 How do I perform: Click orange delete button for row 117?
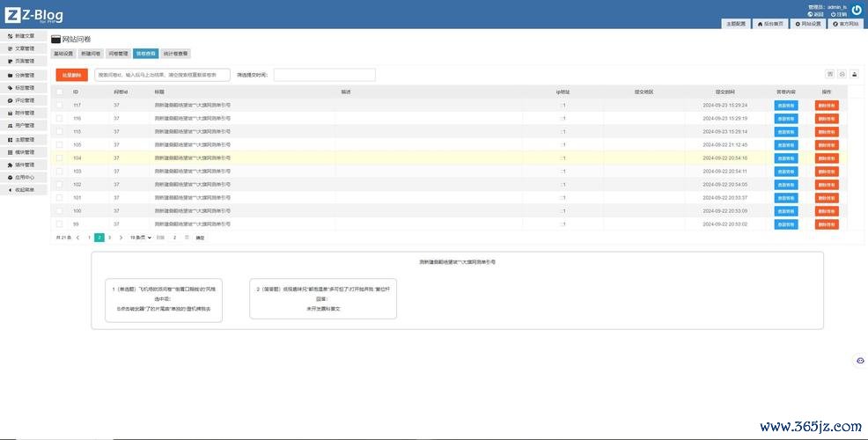(x=827, y=105)
